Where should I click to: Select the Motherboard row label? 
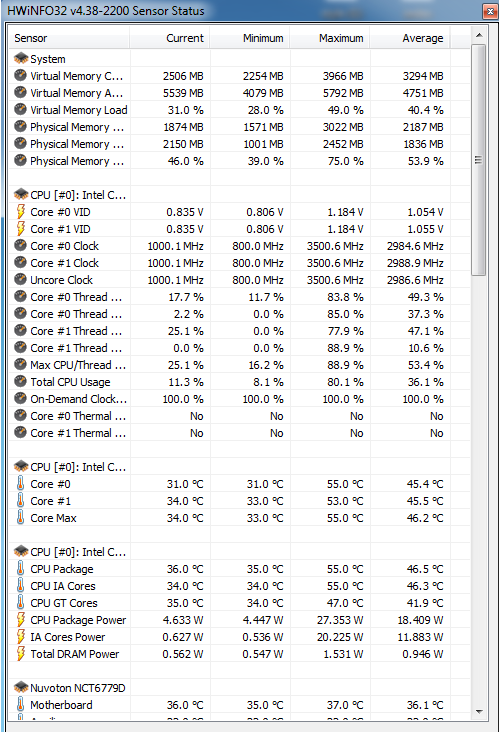(61, 704)
